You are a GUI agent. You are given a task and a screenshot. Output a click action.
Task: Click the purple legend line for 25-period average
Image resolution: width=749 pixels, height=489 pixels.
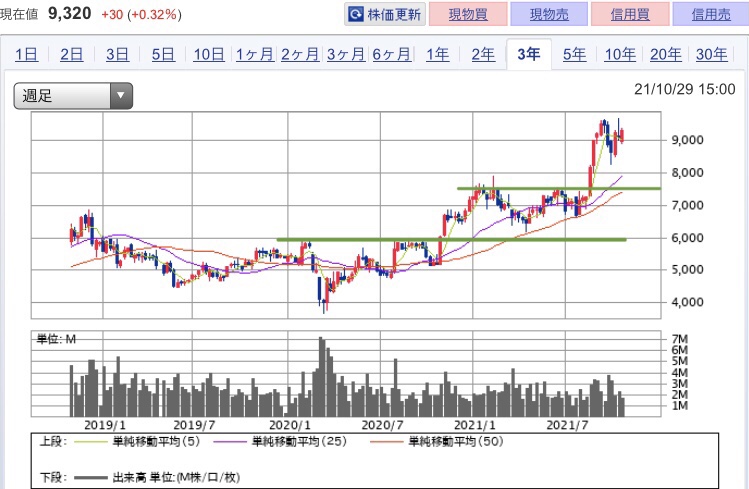231,442
